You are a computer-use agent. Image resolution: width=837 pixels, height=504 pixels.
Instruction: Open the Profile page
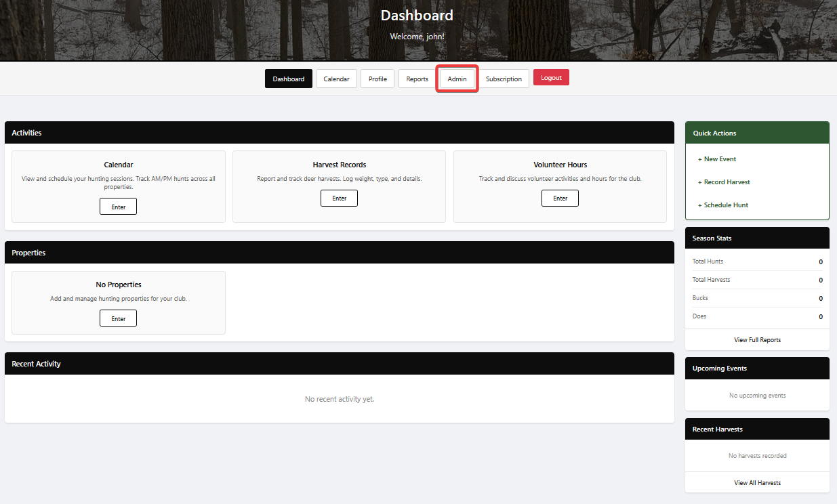tap(377, 78)
